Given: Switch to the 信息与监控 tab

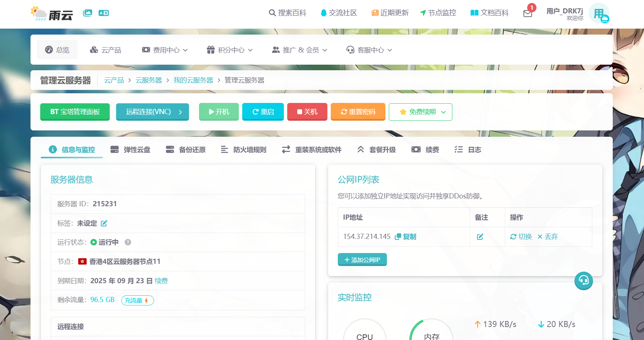Looking at the screenshot, I should tap(72, 149).
